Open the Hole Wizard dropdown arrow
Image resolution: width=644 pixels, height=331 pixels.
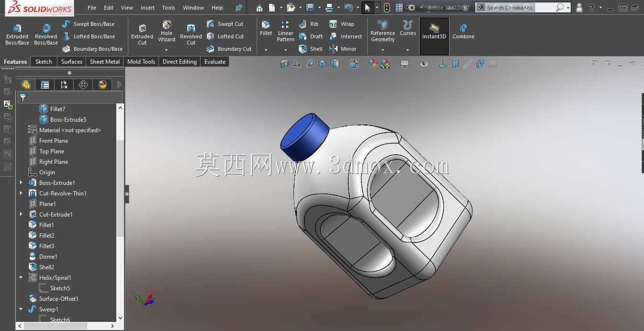pos(167,50)
